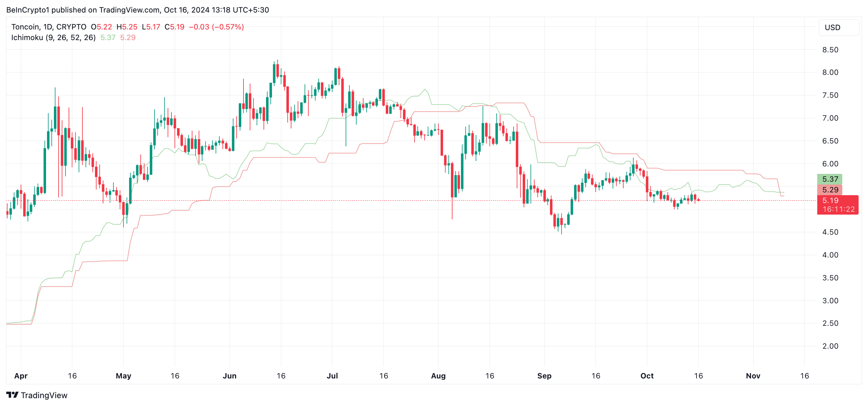Viewport: 868px width, 406px height.
Task: Click the 8.50 price scale label
Action: point(830,50)
